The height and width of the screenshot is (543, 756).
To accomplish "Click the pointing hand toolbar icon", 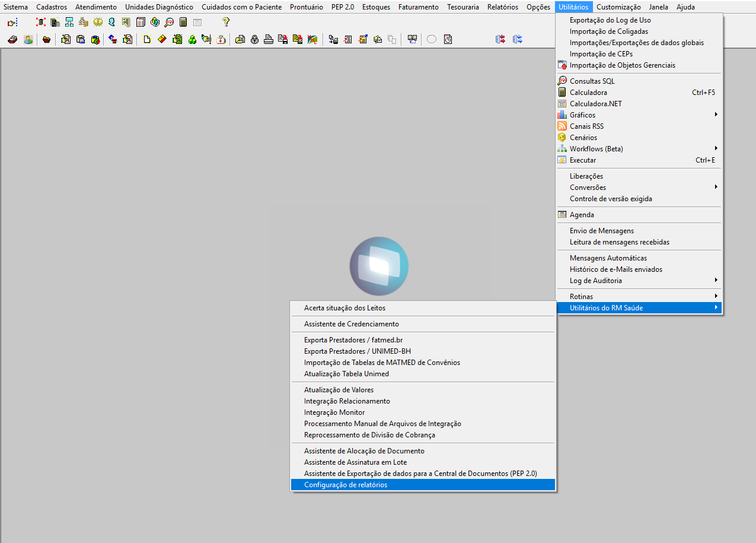I will [x=12, y=23].
